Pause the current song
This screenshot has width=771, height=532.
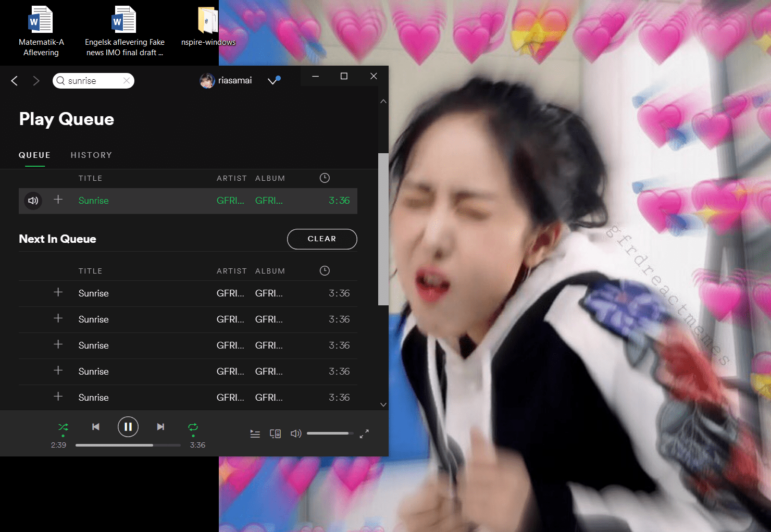click(x=128, y=427)
